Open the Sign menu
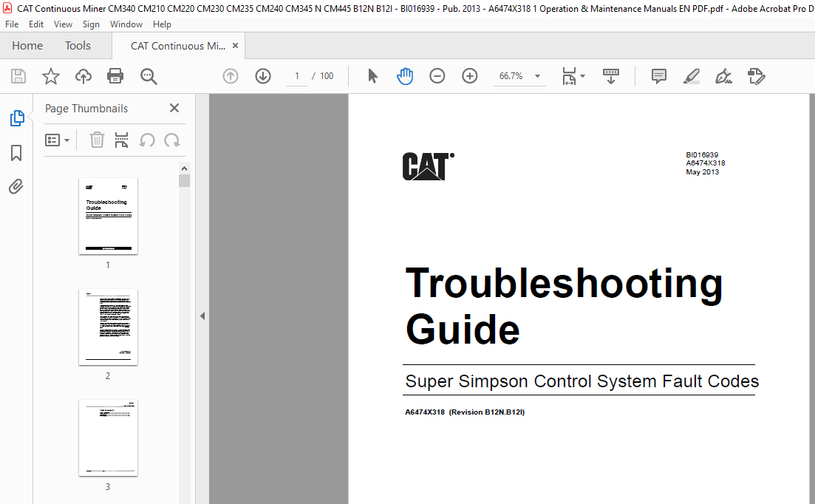The height and width of the screenshot is (504, 815). [x=91, y=24]
